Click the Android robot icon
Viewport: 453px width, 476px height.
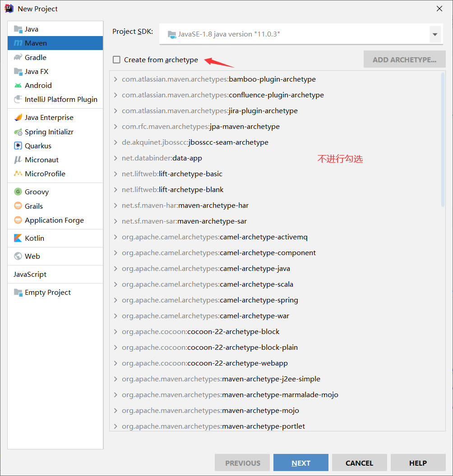point(18,85)
